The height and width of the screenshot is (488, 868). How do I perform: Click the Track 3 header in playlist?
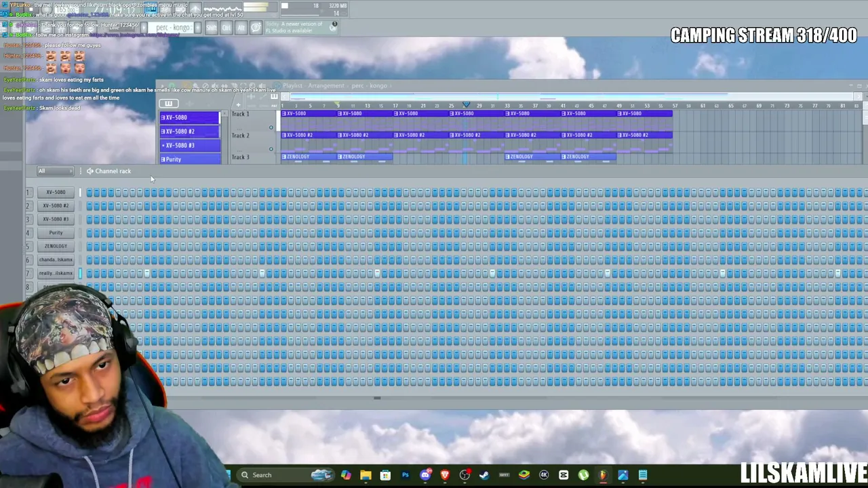[252, 157]
